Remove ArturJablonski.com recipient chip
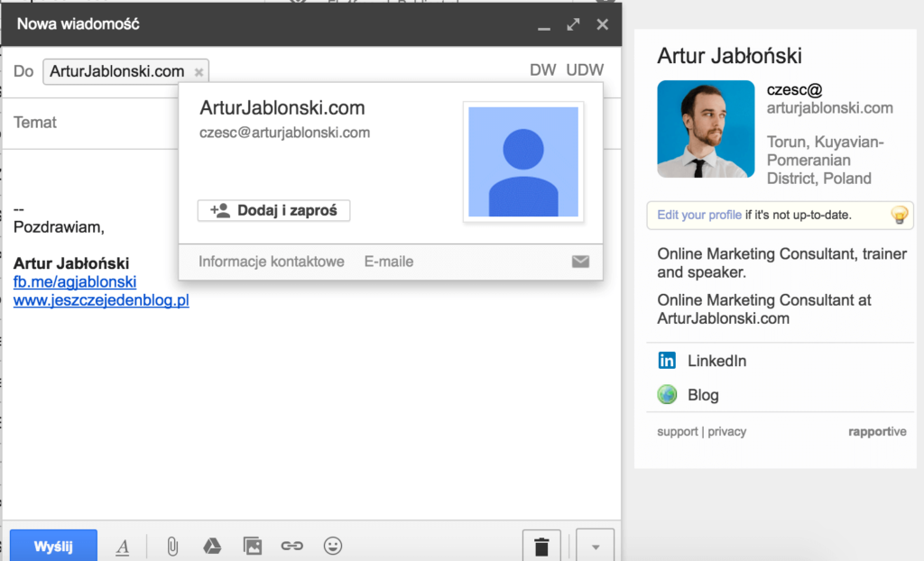 tap(199, 72)
